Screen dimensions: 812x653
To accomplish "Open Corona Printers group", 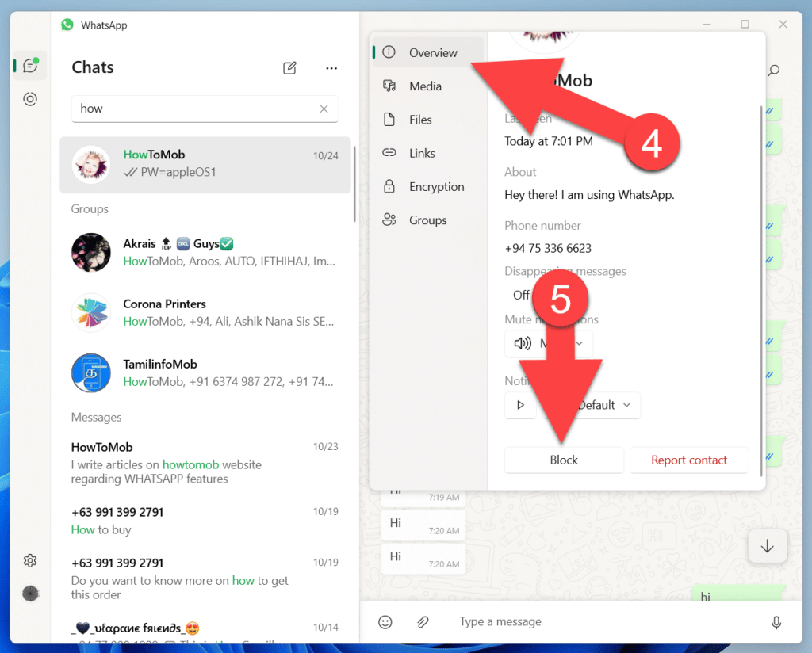I will pyautogui.click(x=205, y=312).
